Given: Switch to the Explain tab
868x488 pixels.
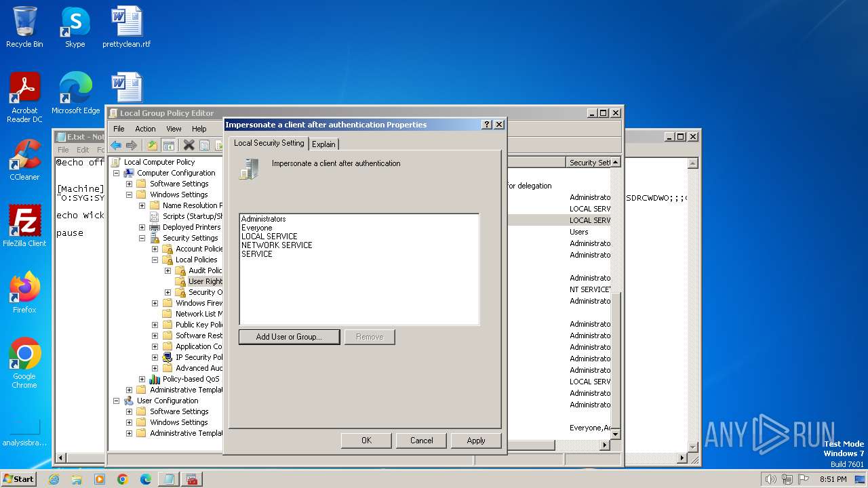Looking at the screenshot, I should [x=323, y=144].
